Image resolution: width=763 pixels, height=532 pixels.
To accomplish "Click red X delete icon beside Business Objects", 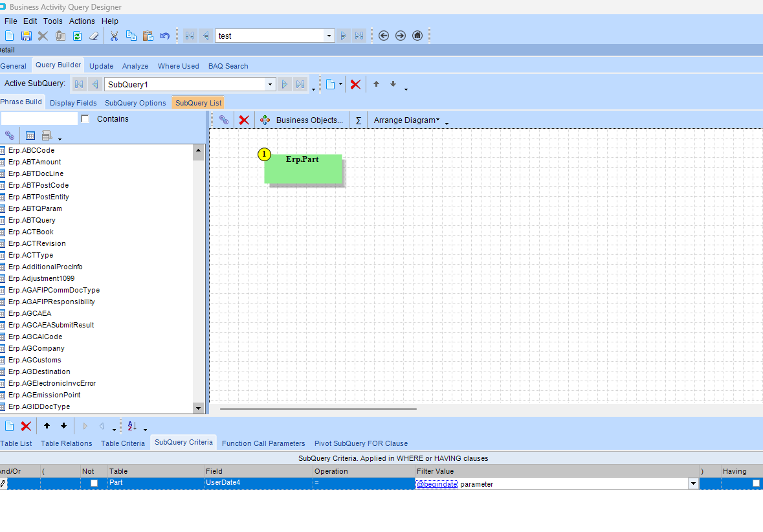I will 244,120.
